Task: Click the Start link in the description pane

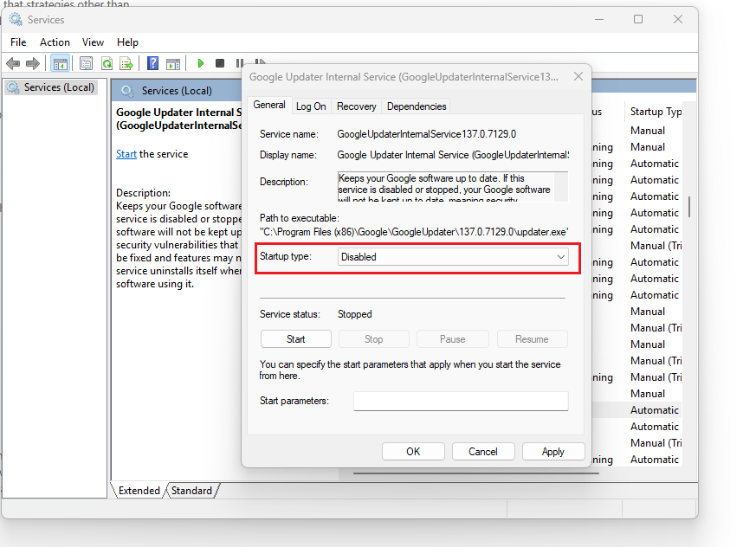Action: [126, 154]
